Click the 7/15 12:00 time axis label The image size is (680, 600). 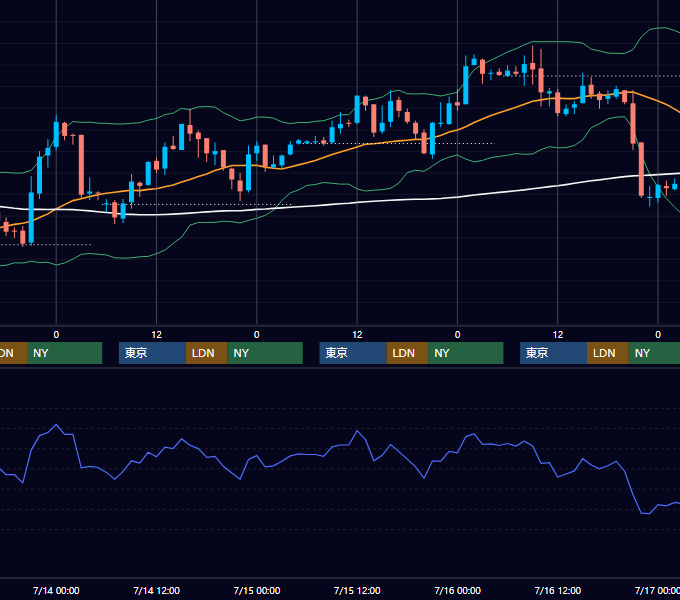pos(357,590)
